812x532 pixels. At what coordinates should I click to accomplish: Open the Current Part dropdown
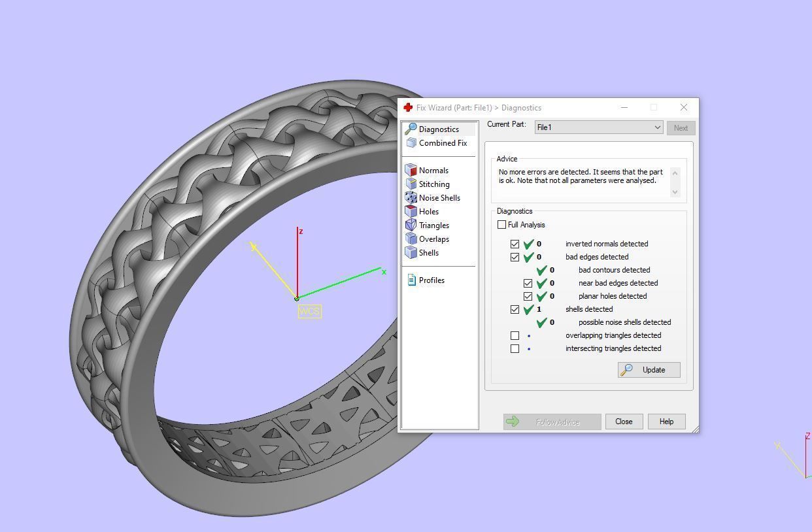click(x=599, y=127)
